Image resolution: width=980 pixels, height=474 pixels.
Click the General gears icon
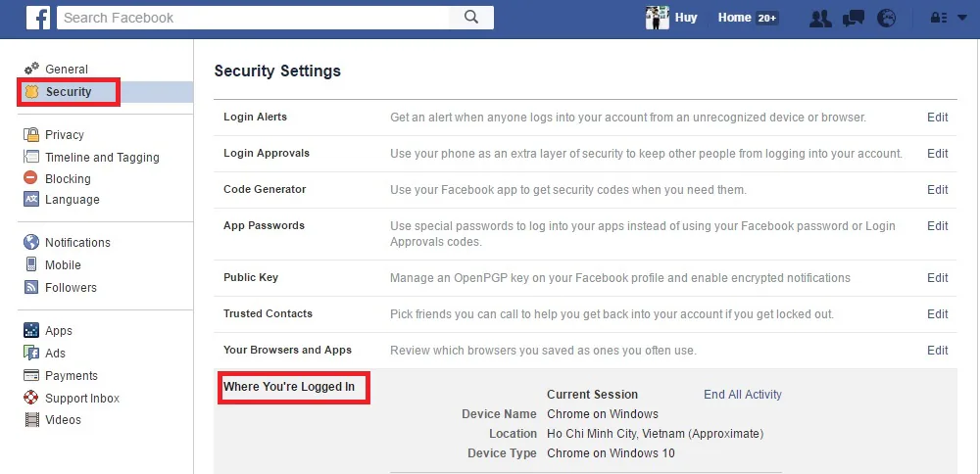pos(31,69)
